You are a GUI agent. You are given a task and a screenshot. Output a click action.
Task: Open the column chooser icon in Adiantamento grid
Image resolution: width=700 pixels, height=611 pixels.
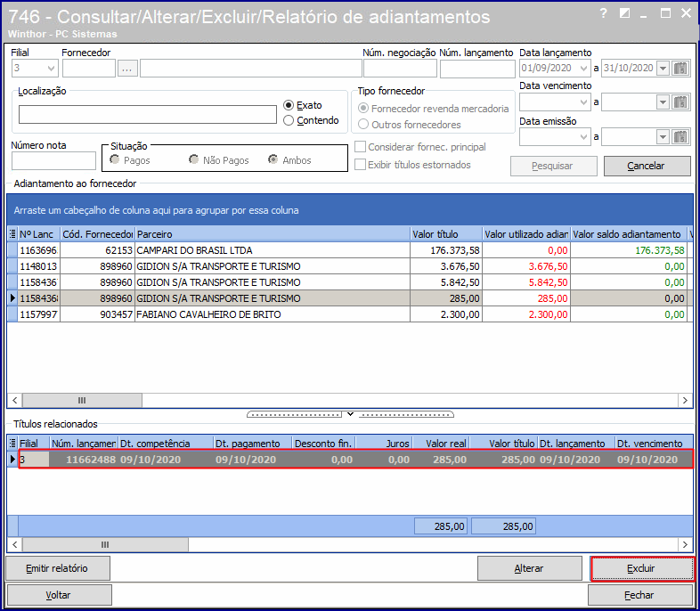click(x=12, y=234)
